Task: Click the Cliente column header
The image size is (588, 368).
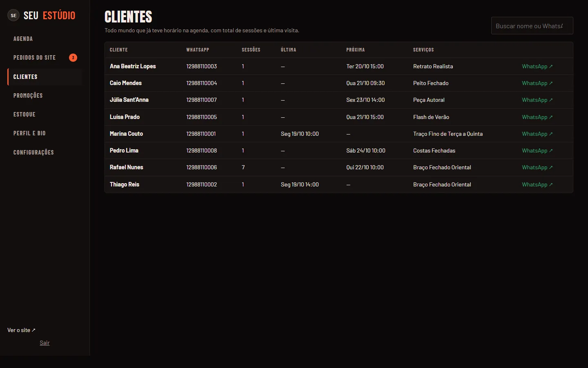Action: pos(119,50)
